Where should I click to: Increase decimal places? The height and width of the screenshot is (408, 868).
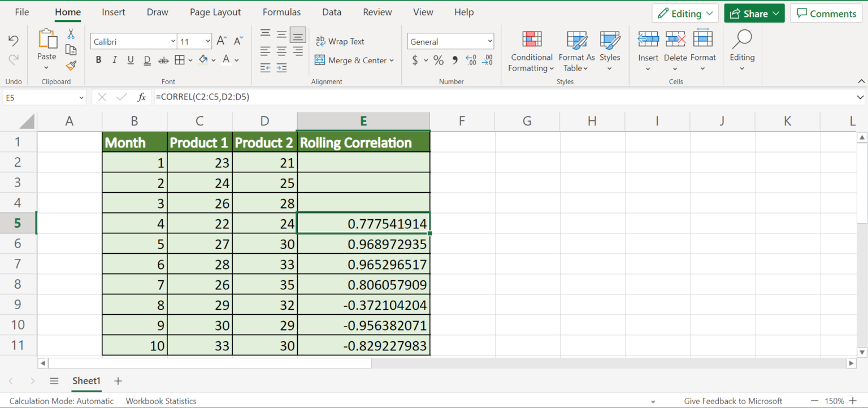click(471, 60)
